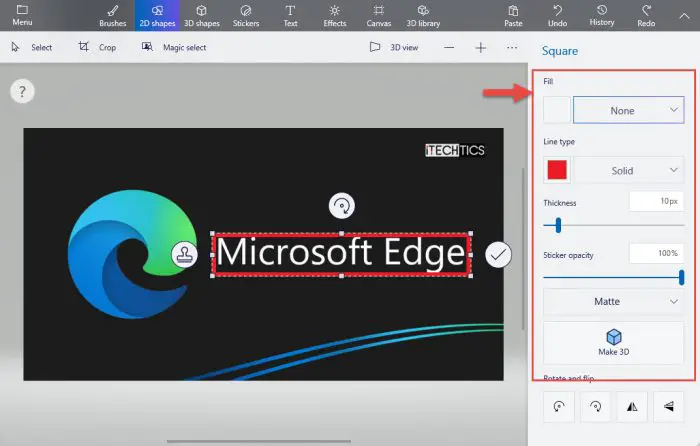
Task: Click the stamp icon beside the shape
Action: 184,255
